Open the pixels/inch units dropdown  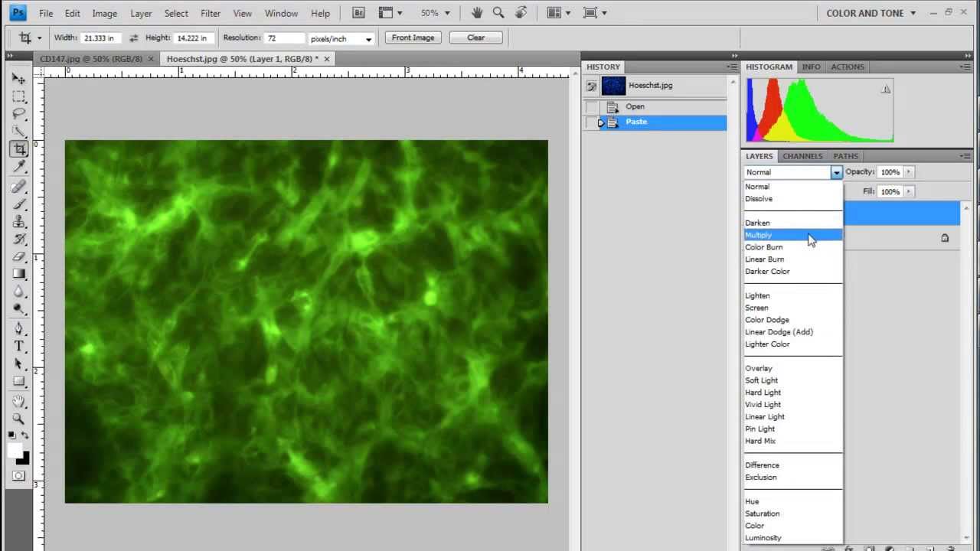[x=341, y=38]
